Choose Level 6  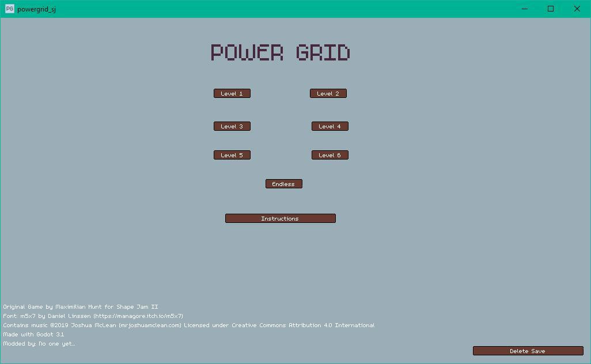[330, 155]
